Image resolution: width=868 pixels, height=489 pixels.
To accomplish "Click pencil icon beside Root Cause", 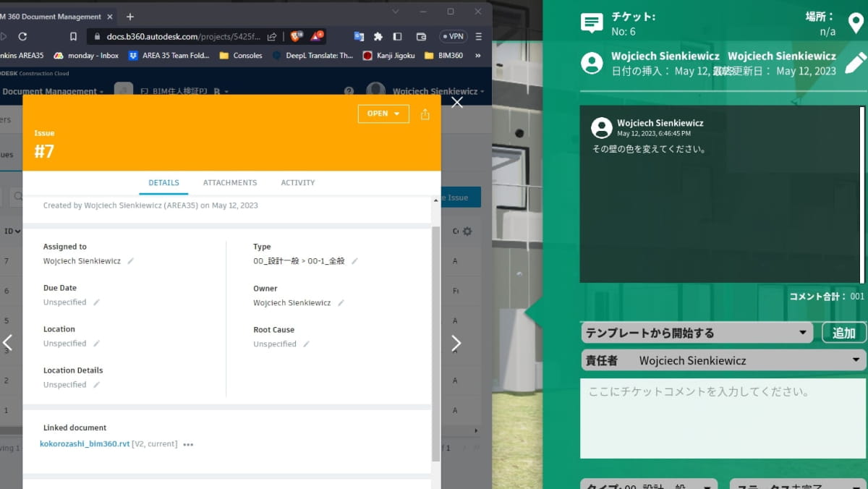I will coord(306,344).
